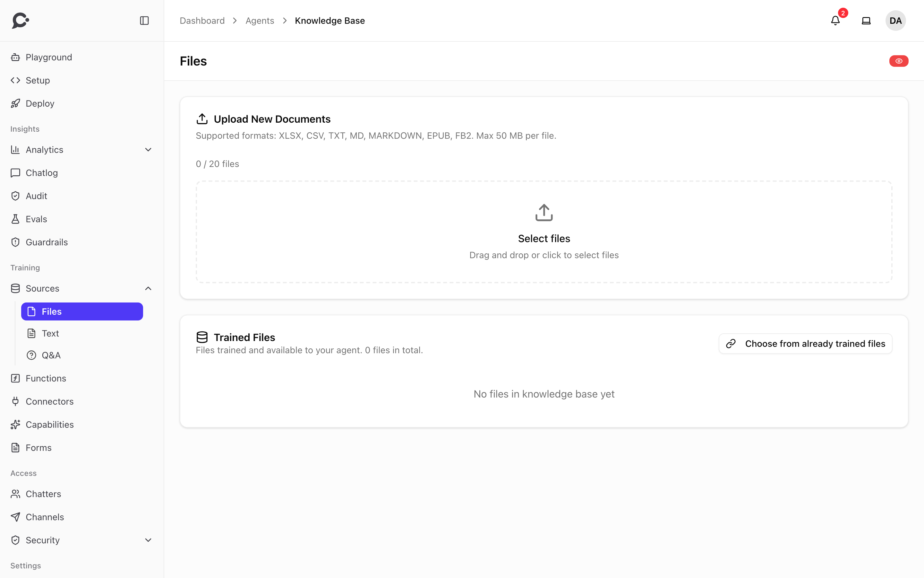Click the app logo in sidebar header
The image size is (924, 578).
pyautogui.click(x=21, y=21)
